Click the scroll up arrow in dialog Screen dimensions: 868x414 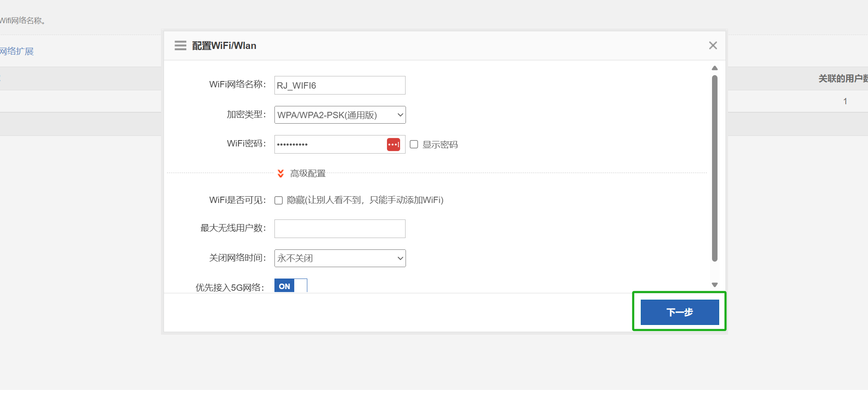(715, 68)
